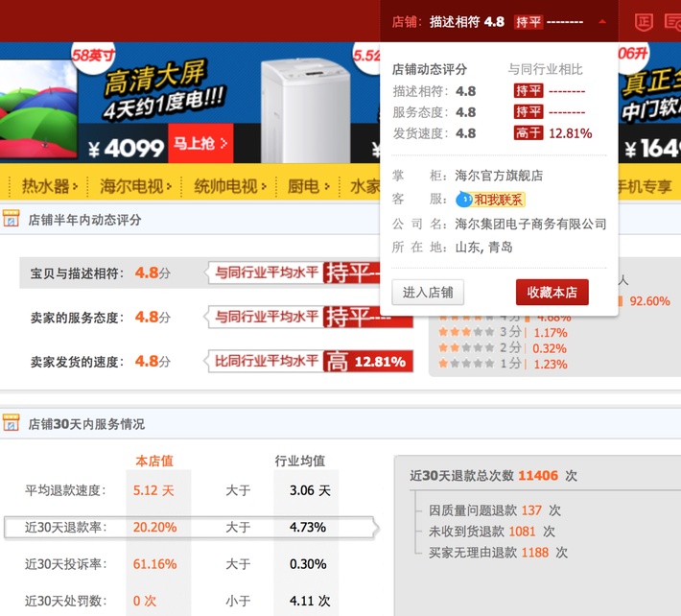Click the 行业均值 column header
This screenshot has height=616, width=681.
pyautogui.click(x=299, y=461)
